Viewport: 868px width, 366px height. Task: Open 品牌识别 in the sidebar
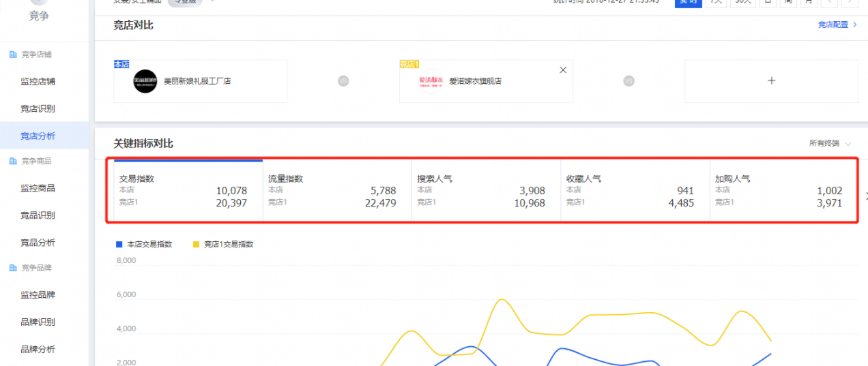[38, 322]
